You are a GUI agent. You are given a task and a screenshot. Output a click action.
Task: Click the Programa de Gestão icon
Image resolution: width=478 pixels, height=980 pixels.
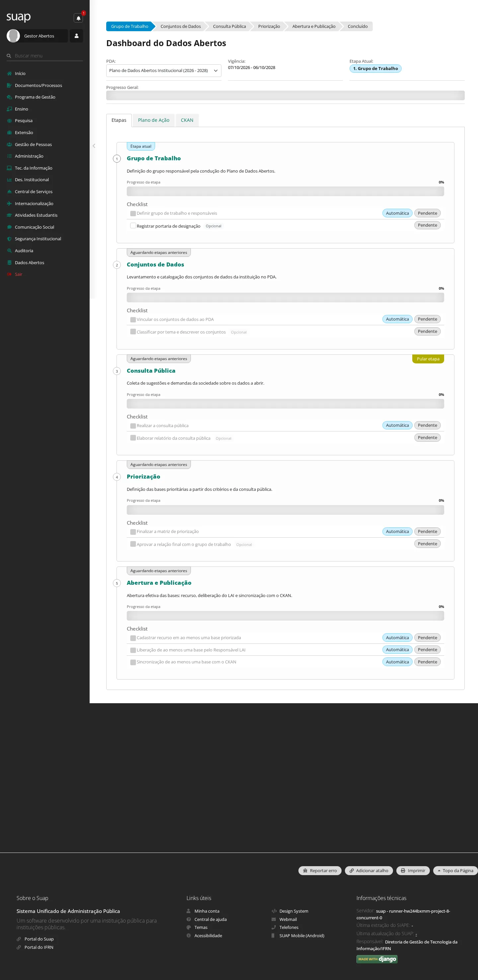pos(9,97)
